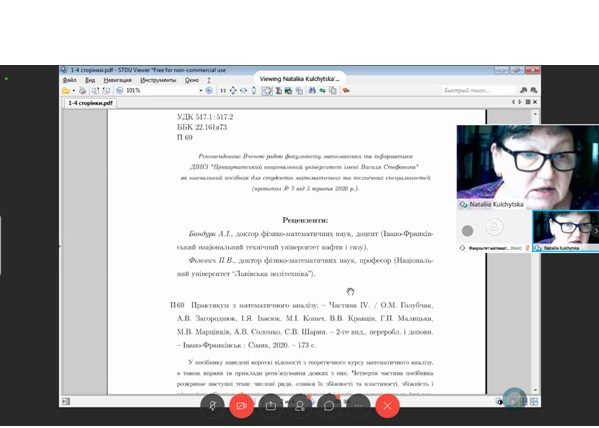Open the Вид menu
The image size is (599, 428).
(x=90, y=80)
